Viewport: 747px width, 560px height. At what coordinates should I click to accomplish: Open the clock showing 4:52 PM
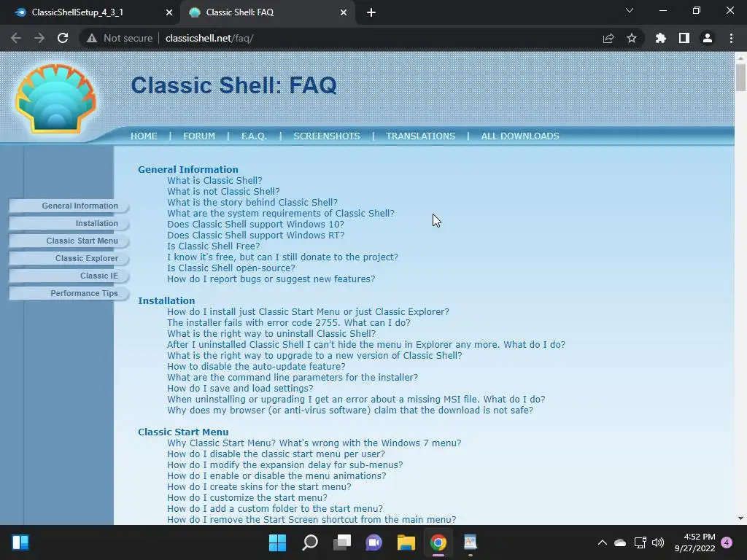(x=695, y=542)
